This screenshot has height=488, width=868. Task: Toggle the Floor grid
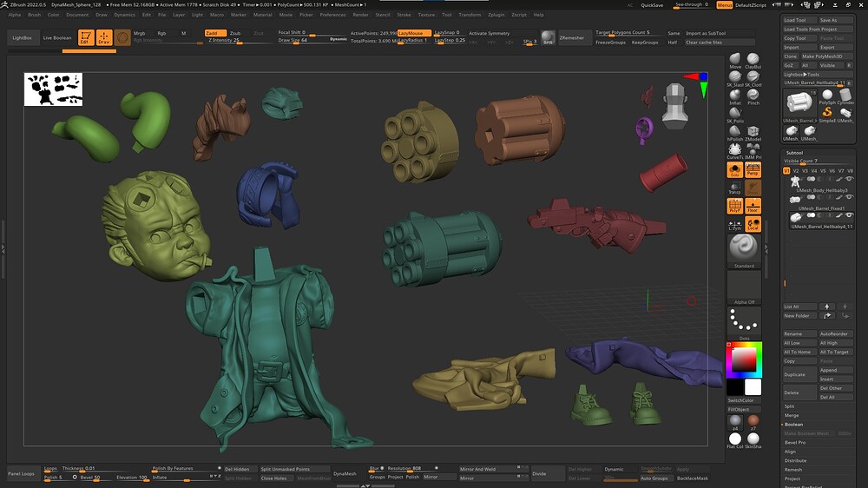point(753,206)
